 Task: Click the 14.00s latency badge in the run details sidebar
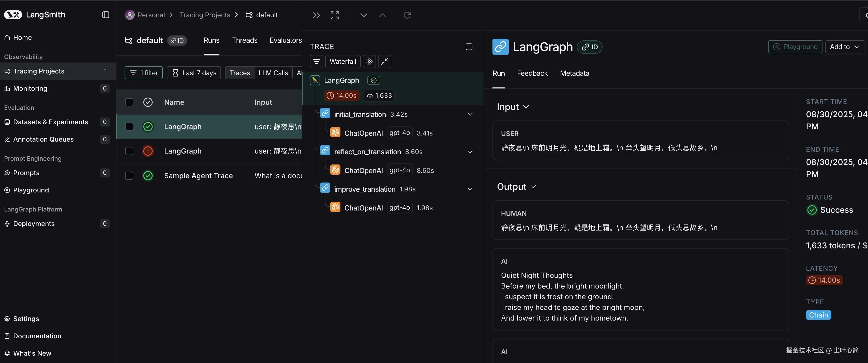click(824, 280)
